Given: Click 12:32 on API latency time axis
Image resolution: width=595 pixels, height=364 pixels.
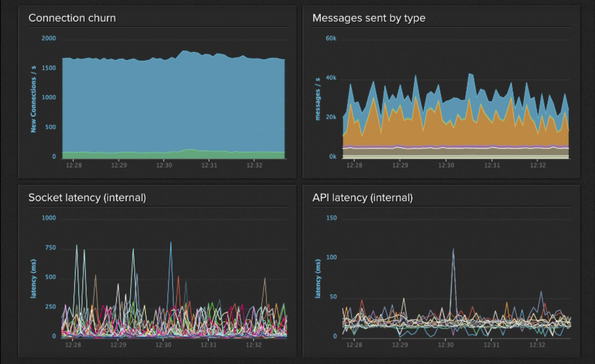Looking at the screenshot, I should tap(537, 345).
